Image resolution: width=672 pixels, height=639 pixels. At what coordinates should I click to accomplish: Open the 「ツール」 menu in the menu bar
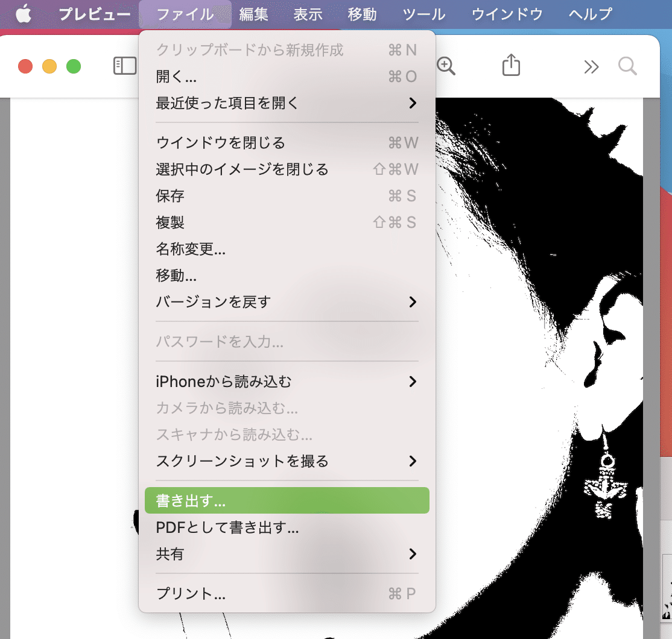[x=423, y=14]
